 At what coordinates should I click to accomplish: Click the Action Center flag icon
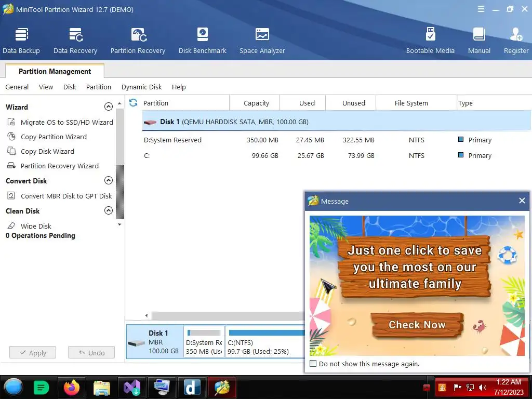pyautogui.click(x=457, y=388)
